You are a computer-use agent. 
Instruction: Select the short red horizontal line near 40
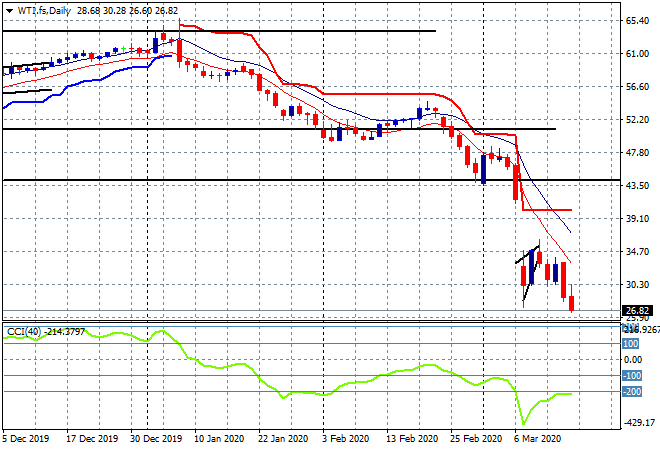(548, 210)
